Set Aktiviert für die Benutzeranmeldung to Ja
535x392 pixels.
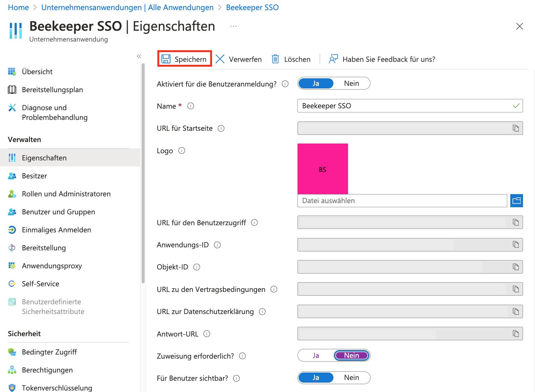click(316, 83)
